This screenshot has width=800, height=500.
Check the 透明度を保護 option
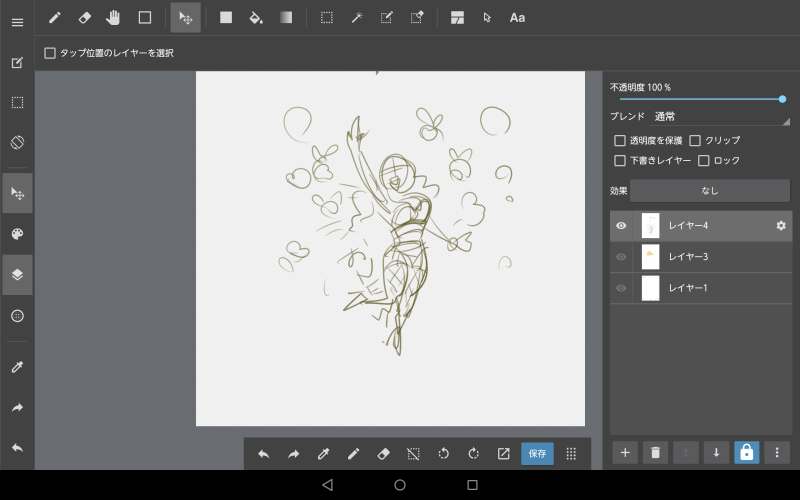(x=620, y=141)
